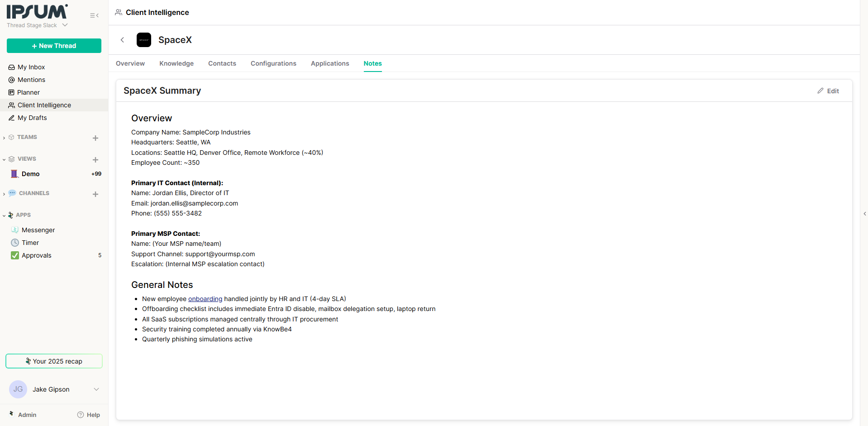
Task: Click the JG user avatar
Action: click(18, 389)
